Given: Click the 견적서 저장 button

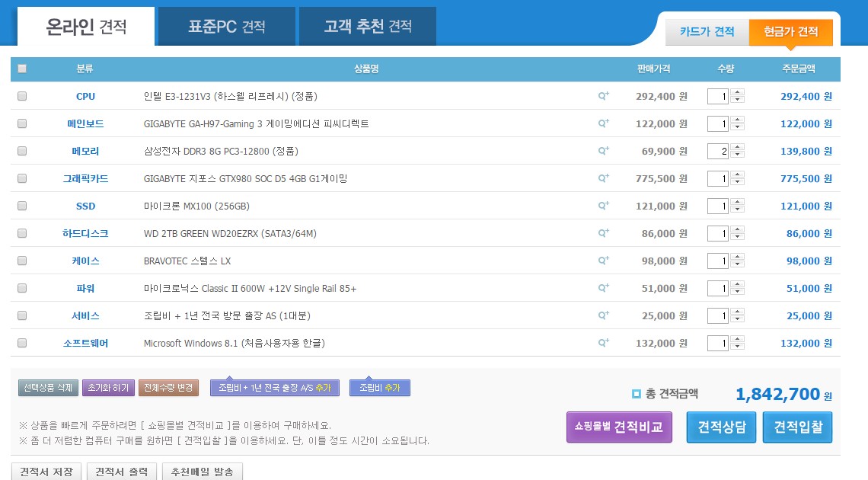Looking at the screenshot, I should point(46,472).
